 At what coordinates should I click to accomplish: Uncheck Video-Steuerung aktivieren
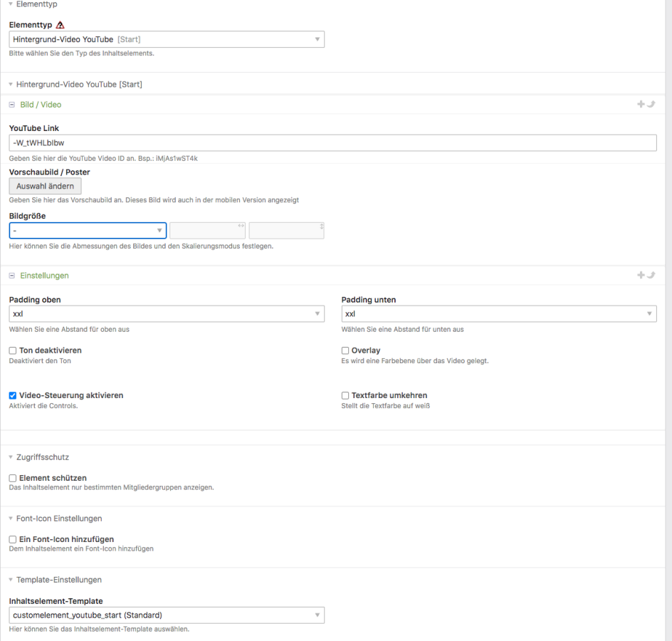(13, 396)
